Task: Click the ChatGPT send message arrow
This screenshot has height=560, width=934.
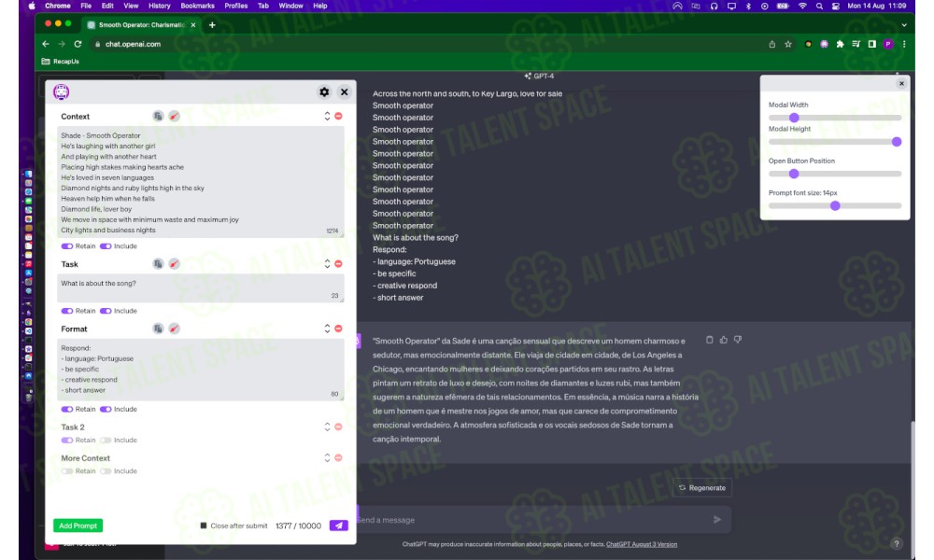Action: click(x=717, y=520)
